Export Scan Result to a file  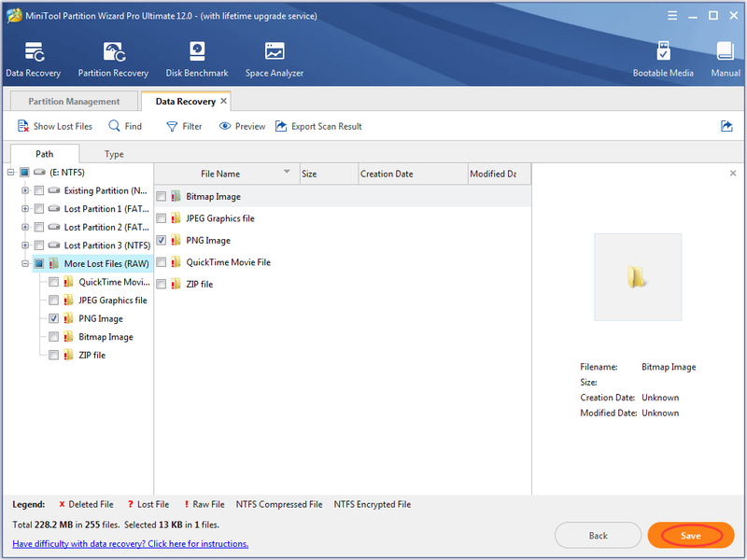click(318, 126)
